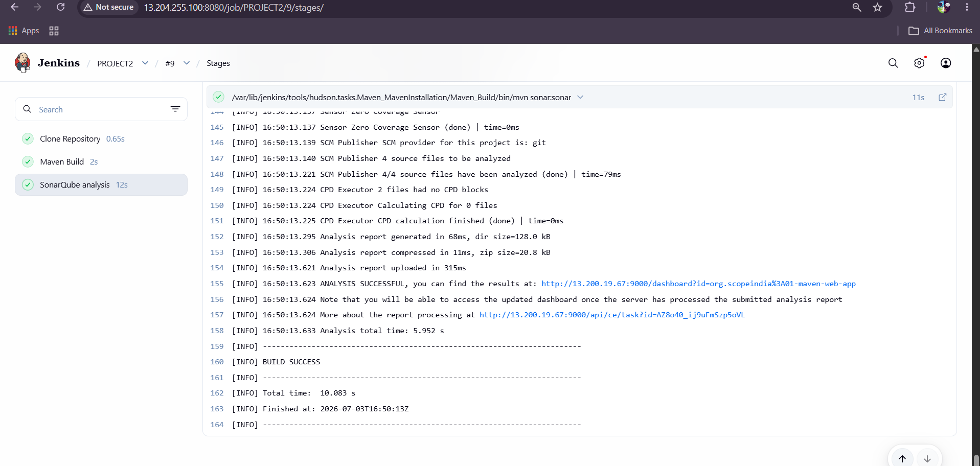Open the Jenkins user account icon
980x466 pixels.
[x=946, y=63]
